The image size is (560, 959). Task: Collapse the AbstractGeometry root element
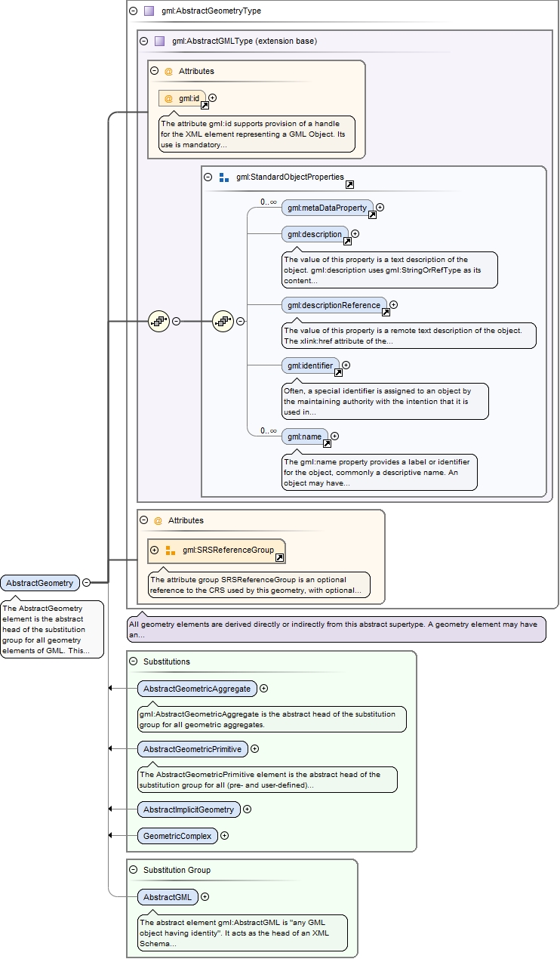pyautogui.click(x=87, y=582)
